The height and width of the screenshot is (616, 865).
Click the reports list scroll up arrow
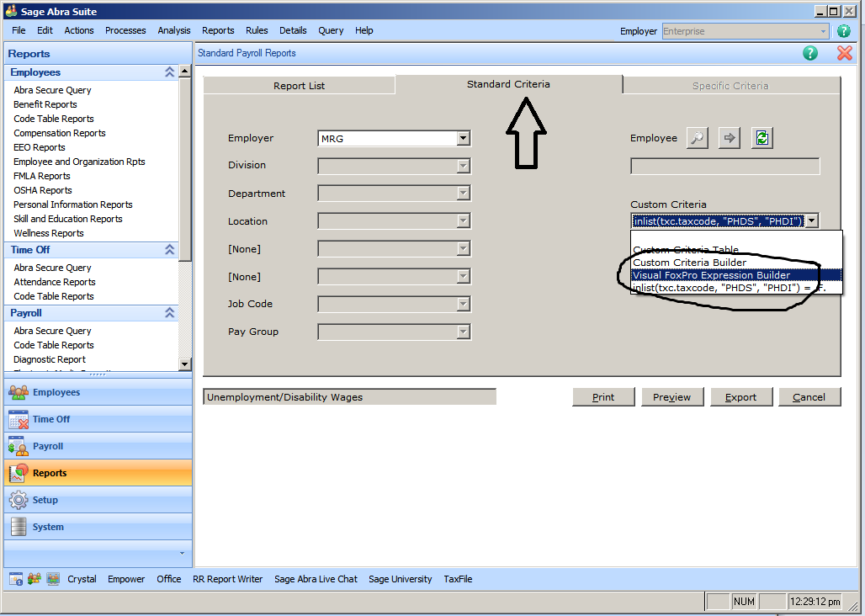pyautogui.click(x=185, y=72)
